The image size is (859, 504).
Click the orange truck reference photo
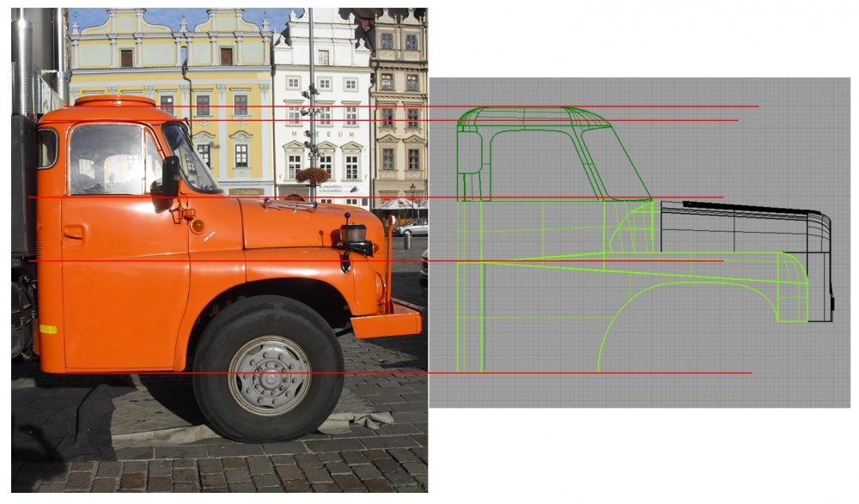219,250
